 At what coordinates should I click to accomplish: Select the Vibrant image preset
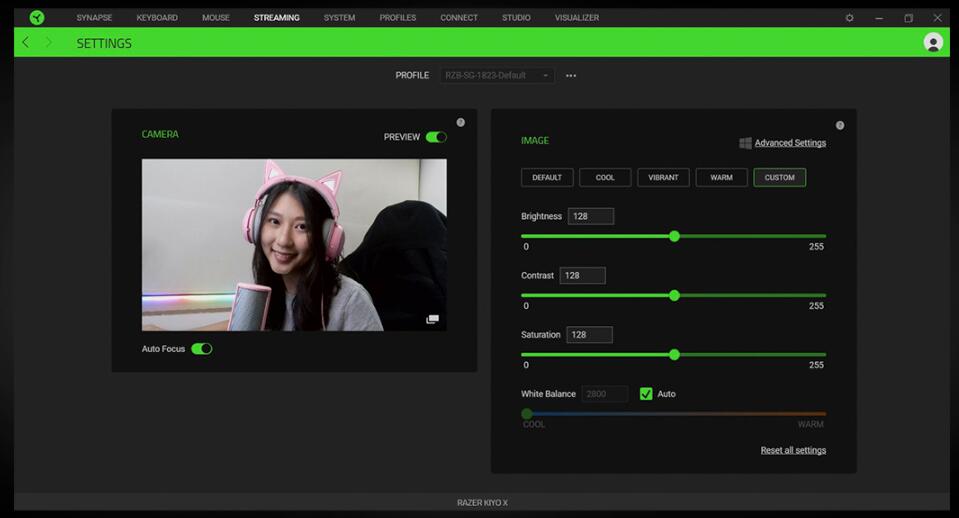(x=663, y=177)
